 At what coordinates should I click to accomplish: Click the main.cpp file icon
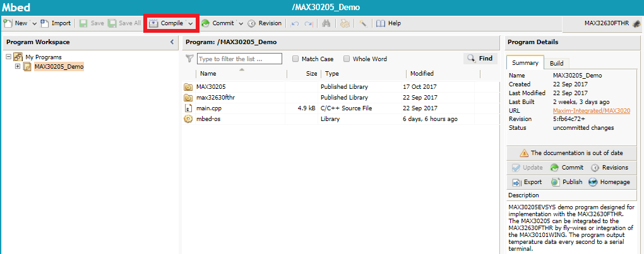pyautogui.click(x=188, y=108)
